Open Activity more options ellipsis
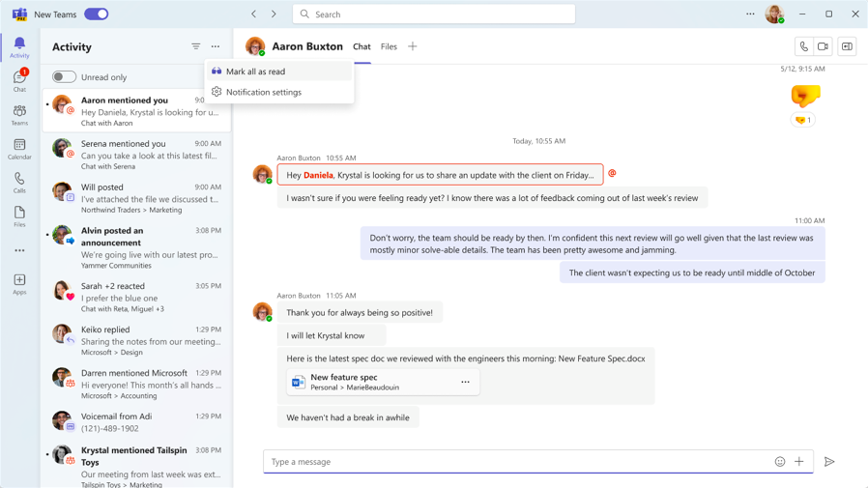This screenshot has height=488, width=868. [216, 46]
